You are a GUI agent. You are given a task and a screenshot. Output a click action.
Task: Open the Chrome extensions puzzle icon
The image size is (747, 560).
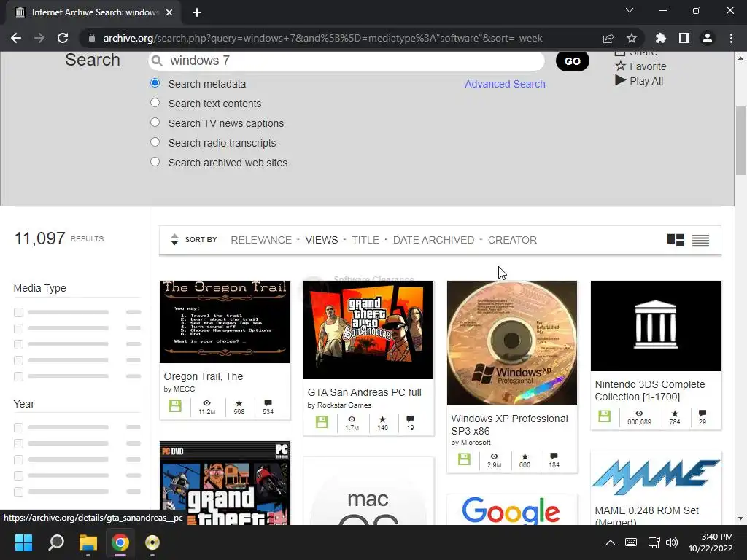pyautogui.click(x=661, y=38)
